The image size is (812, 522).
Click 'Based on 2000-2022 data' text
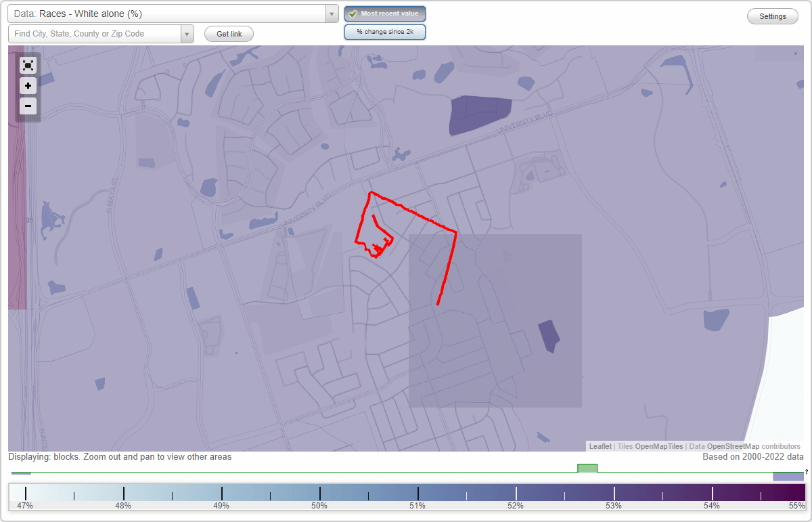753,457
